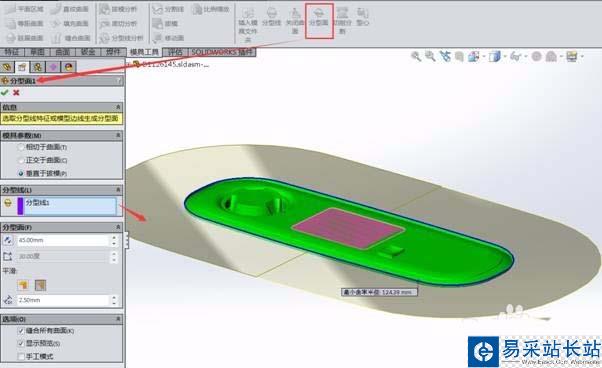Collapse the 分型面 (Parting Surface) section
The width and height of the screenshot is (602, 368).
coord(118,227)
